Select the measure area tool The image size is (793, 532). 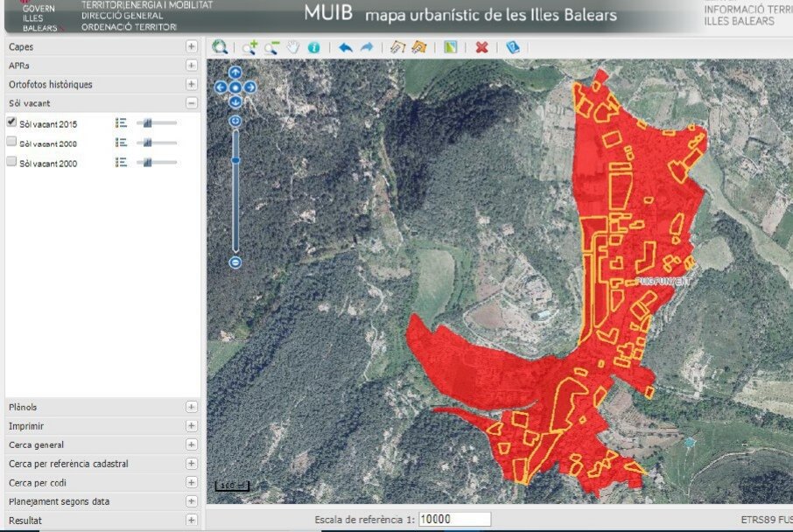pos(418,47)
